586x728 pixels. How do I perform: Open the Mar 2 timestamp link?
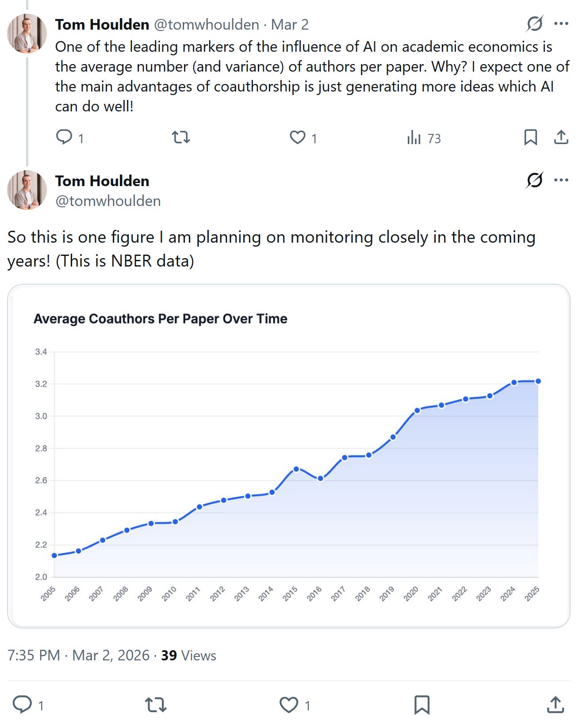click(290, 25)
